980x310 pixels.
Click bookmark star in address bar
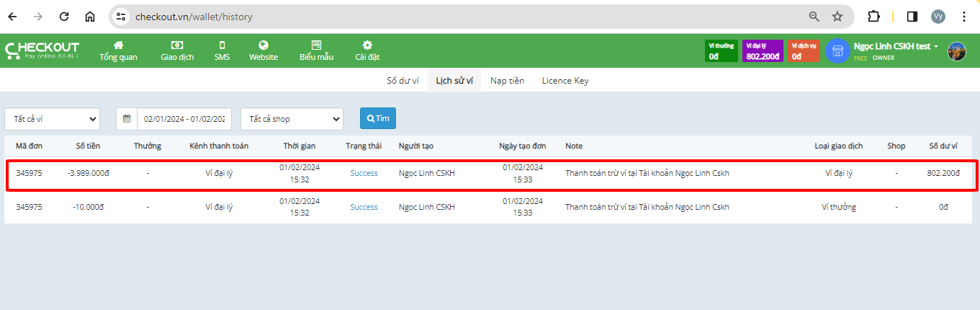coord(837,16)
